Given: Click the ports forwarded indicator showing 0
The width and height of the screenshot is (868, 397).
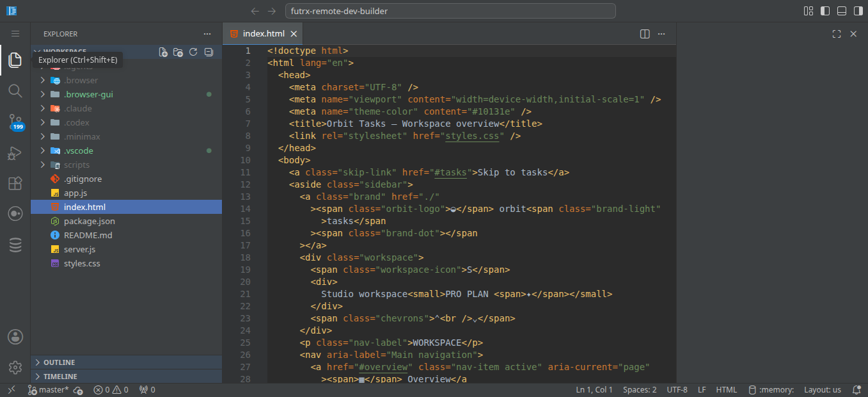Looking at the screenshot, I should 146,389.
